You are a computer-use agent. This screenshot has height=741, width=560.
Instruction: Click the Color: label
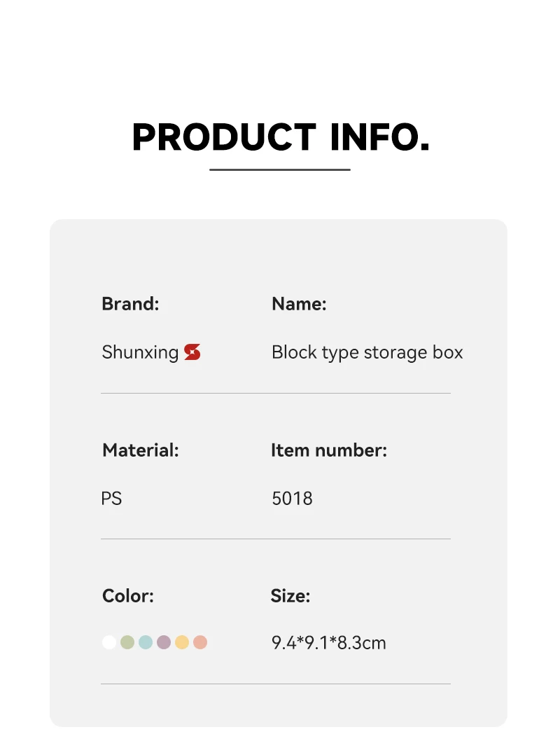tap(127, 596)
